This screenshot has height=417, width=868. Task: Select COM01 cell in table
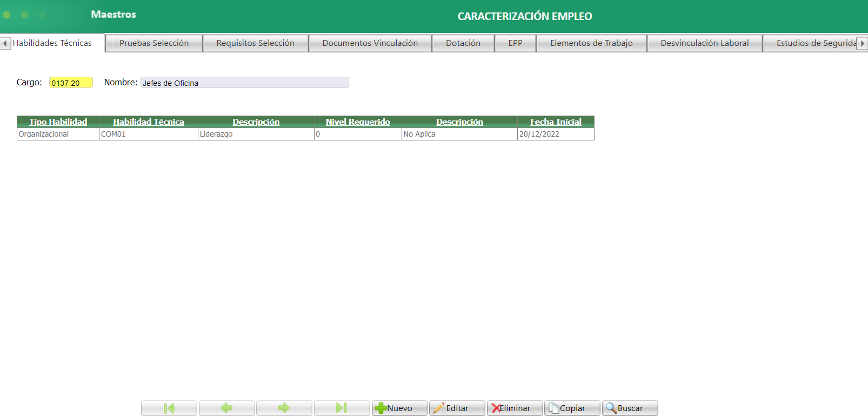tap(149, 134)
